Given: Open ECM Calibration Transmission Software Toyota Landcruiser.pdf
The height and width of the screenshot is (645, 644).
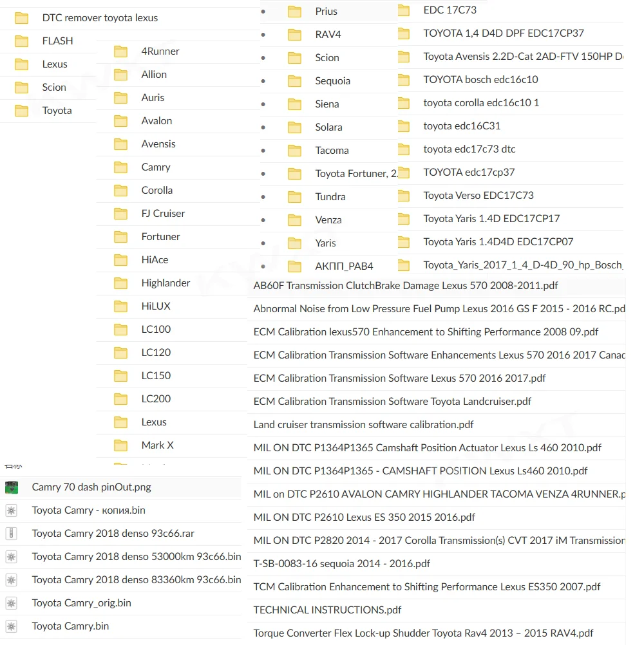Looking at the screenshot, I should [x=392, y=402].
